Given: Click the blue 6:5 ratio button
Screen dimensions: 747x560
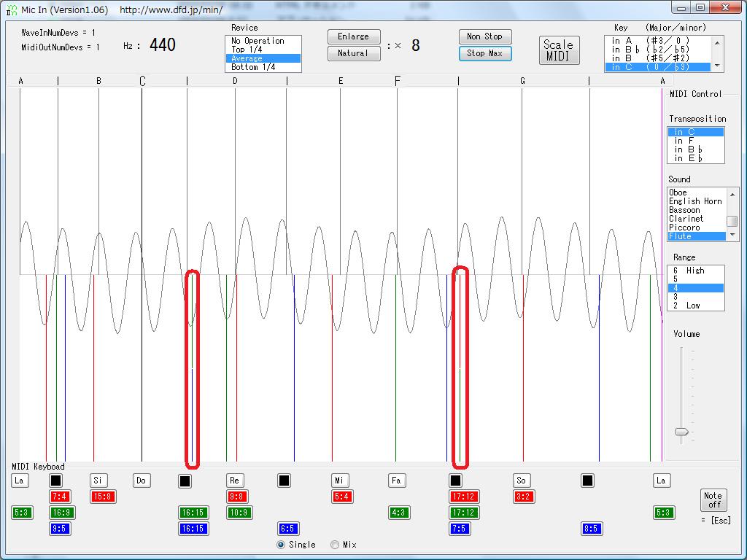Looking at the screenshot, I should point(287,529).
